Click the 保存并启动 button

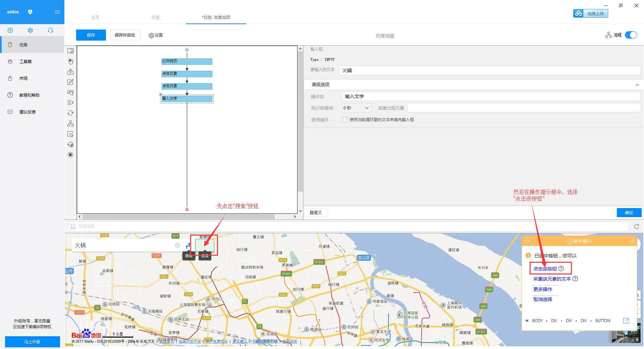tap(125, 35)
